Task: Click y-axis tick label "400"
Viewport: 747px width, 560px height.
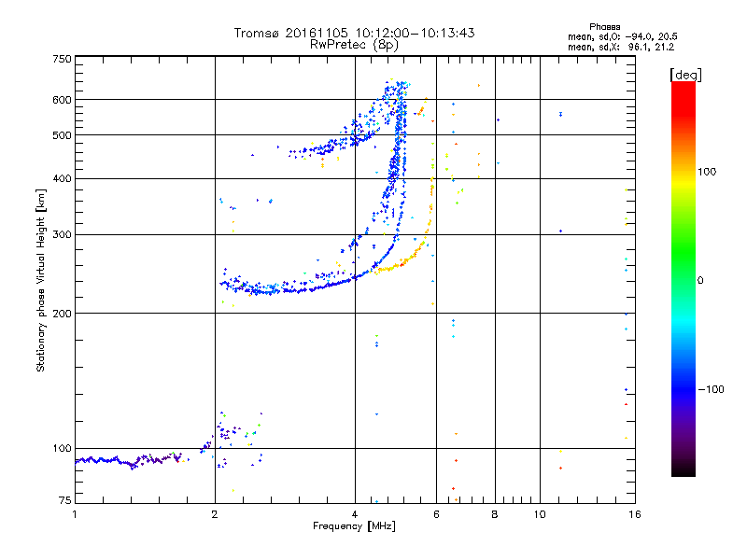Action: point(62,178)
